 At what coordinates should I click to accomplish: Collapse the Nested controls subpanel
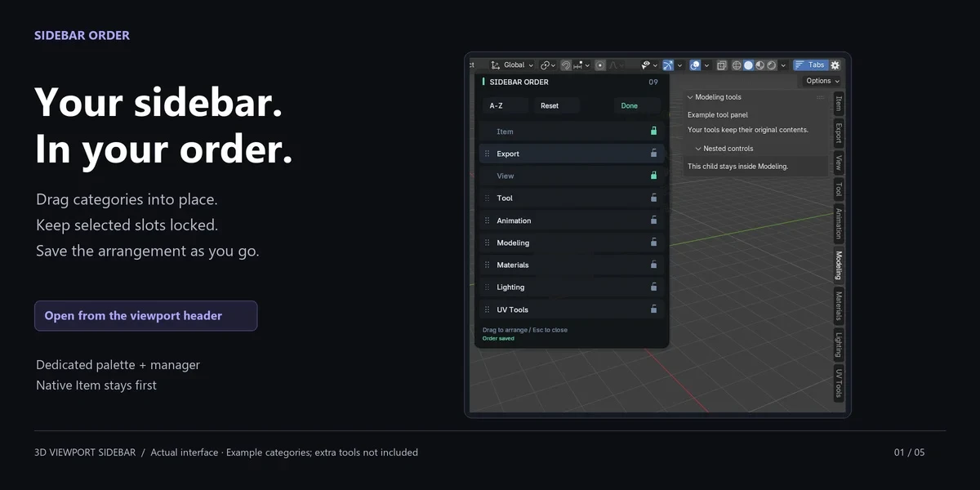[698, 149]
